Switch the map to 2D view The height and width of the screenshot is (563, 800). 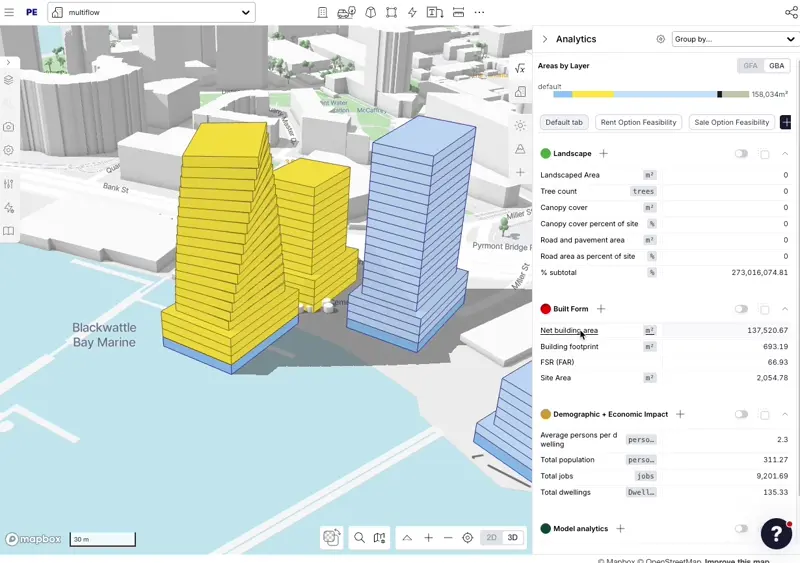(491, 537)
